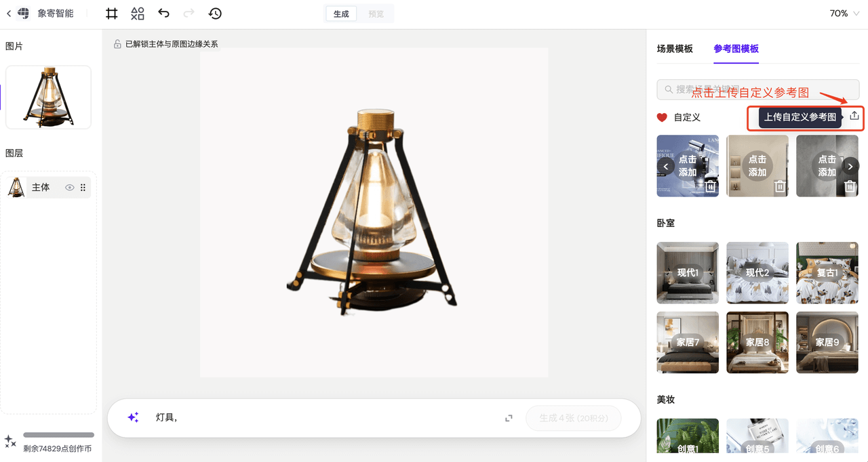This screenshot has height=462, width=868.
Task: Click the sparkle credits icon
Action: 10,441
